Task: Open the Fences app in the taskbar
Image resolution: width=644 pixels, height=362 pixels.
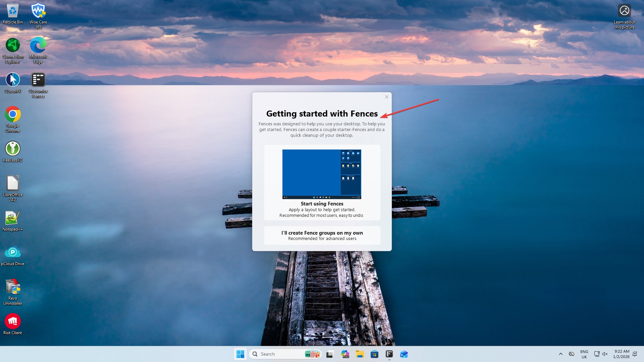Action: click(389, 354)
